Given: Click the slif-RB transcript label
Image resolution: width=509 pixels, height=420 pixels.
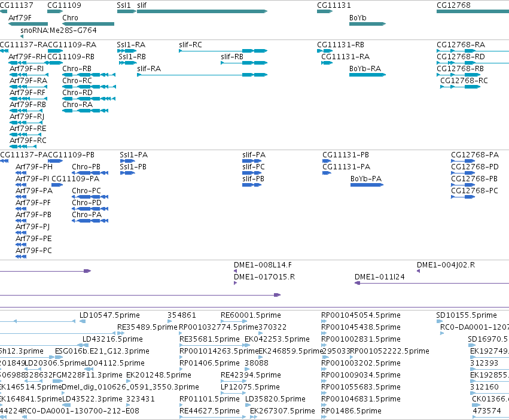Looking at the screenshot, I should 232,57.
